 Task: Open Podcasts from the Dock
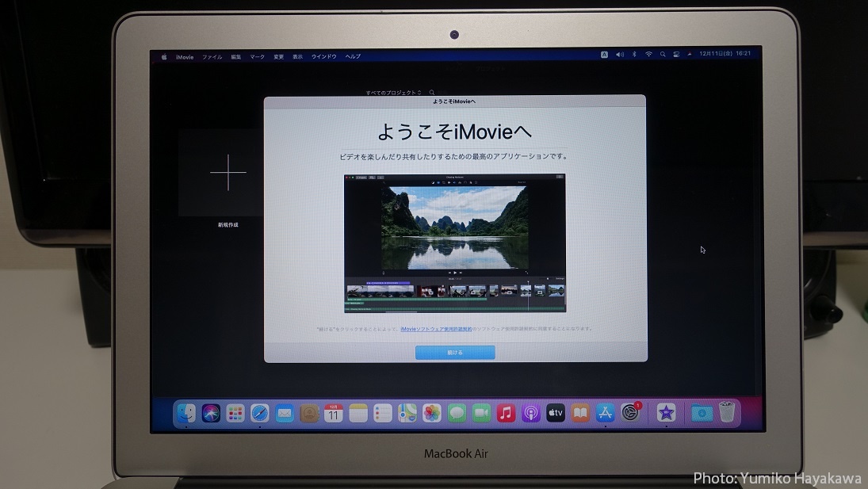click(530, 413)
